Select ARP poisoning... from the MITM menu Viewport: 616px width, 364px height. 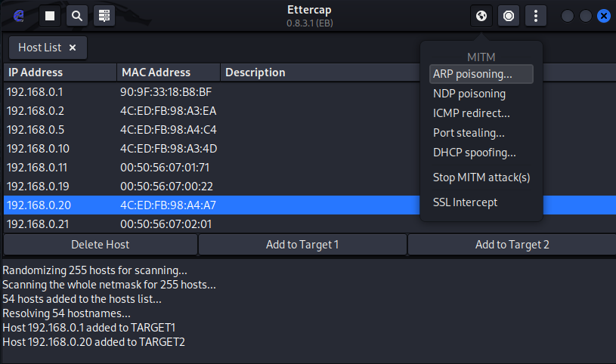coord(481,74)
